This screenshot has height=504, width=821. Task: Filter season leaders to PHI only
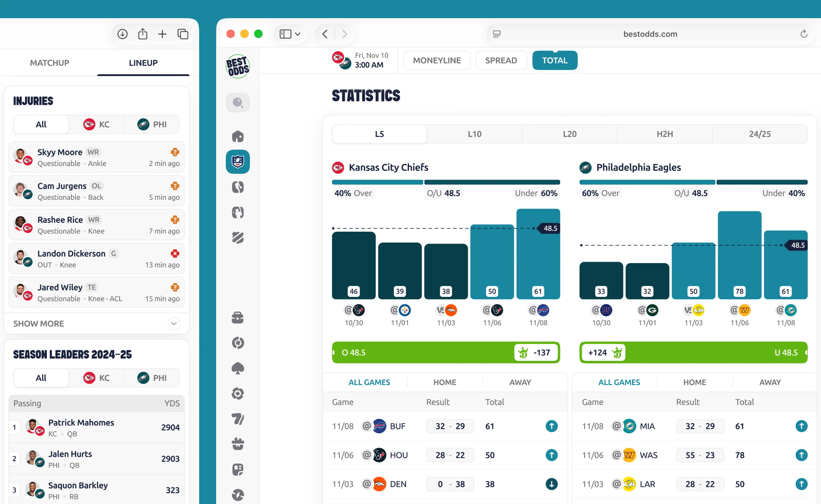tap(152, 378)
